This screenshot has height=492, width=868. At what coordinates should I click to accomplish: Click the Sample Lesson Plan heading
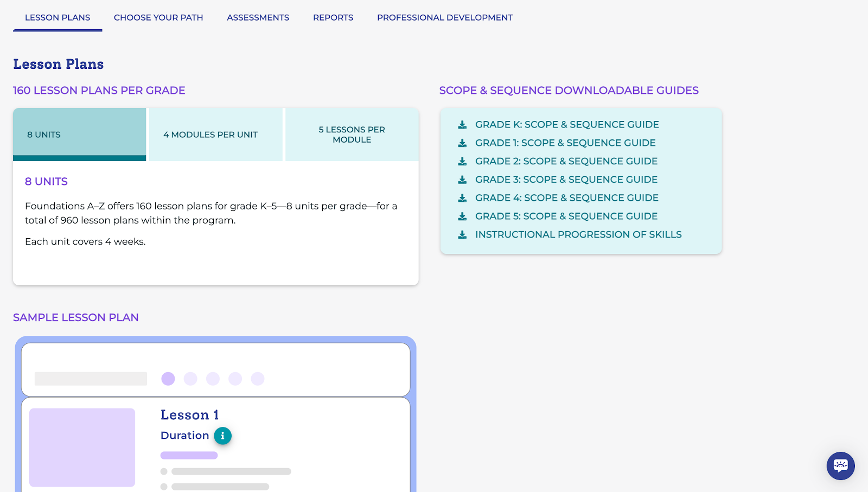(76, 318)
